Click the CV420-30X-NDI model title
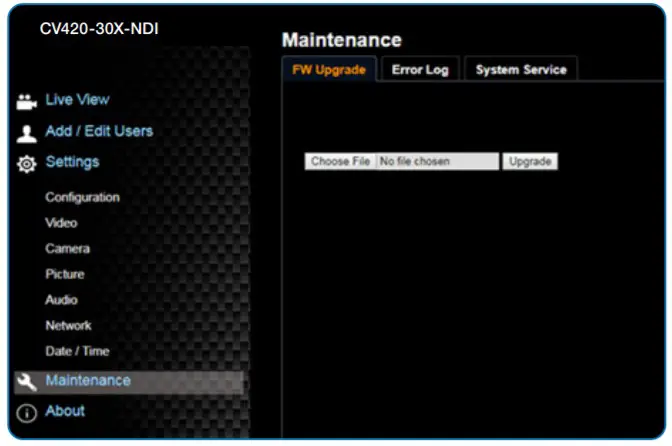 click(99, 29)
